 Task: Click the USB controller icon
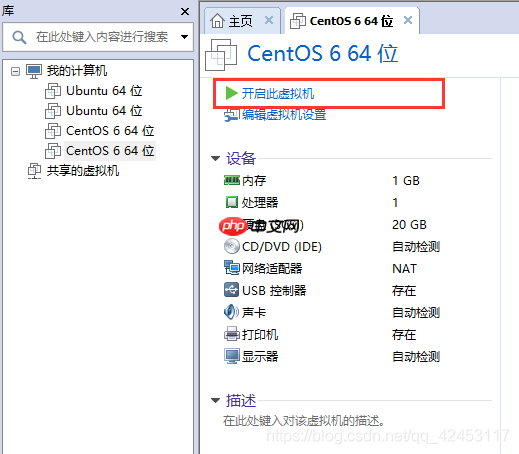pos(231,290)
